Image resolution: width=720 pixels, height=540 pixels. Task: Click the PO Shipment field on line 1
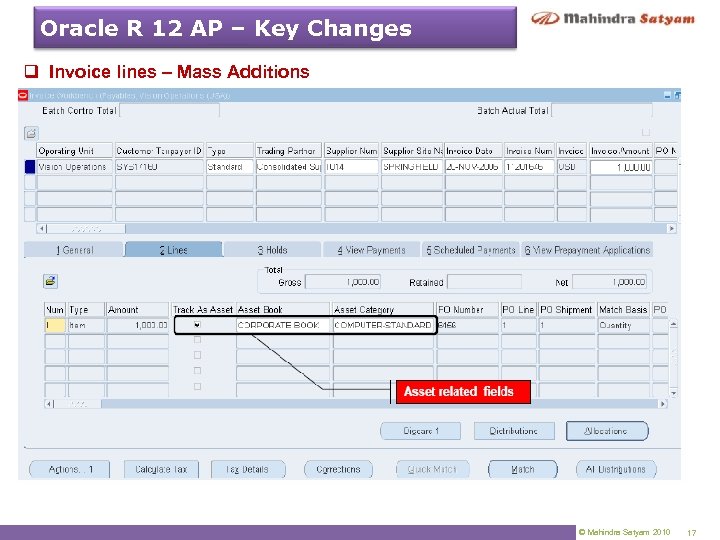pos(567,325)
